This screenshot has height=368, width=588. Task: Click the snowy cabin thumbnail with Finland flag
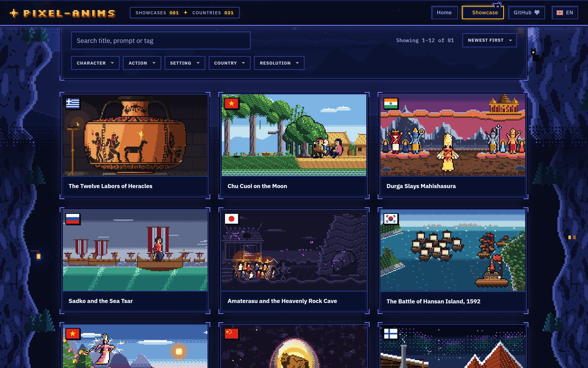pyautogui.click(x=453, y=346)
